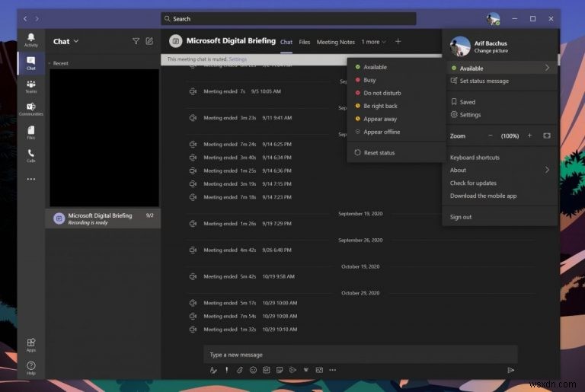Open the chat filter funnel icon

(x=136, y=41)
